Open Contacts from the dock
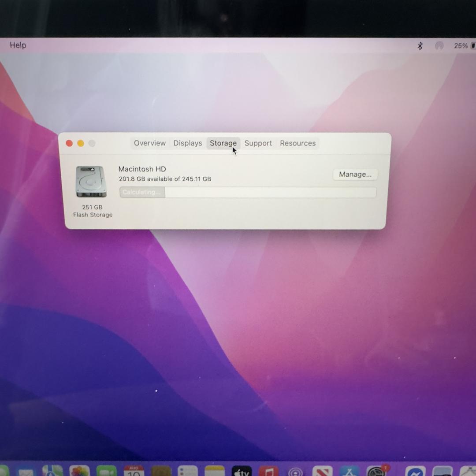476x476 pixels. [161, 471]
